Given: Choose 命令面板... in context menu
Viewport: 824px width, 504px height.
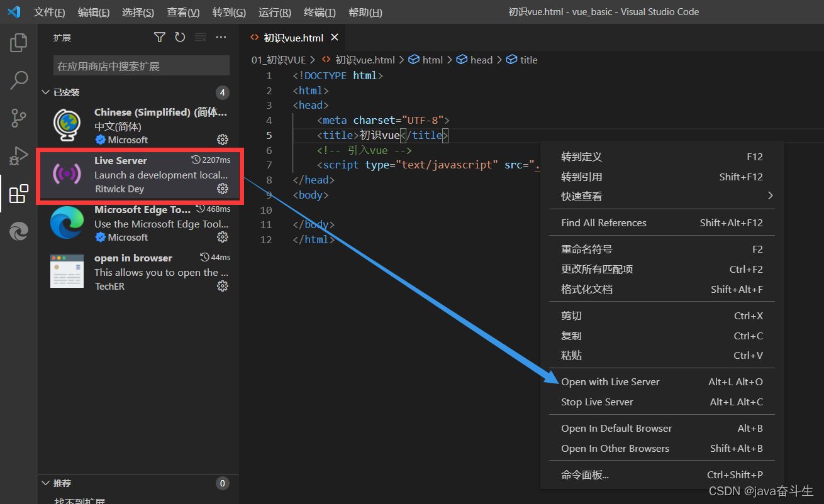Looking at the screenshot, I should (662, 474).
